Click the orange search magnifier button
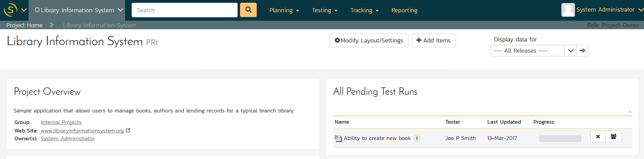The width and height of the screenshot is (644, 159). pos(248,10)
